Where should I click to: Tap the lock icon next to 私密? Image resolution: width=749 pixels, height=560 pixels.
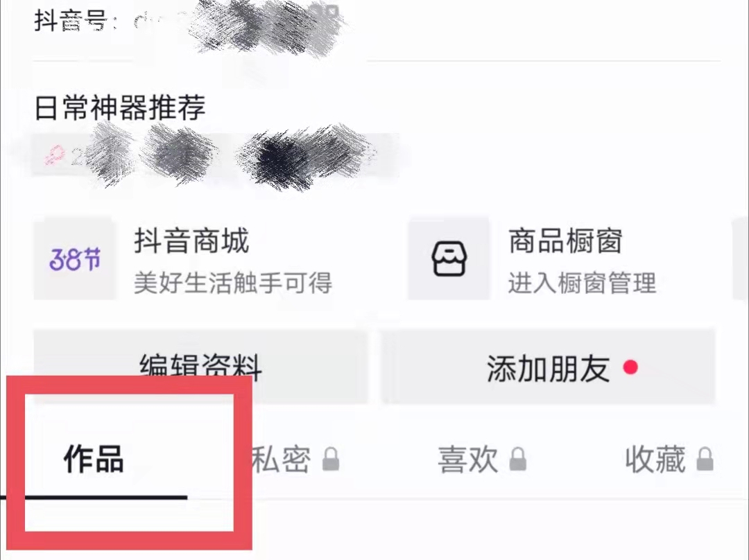(331, 460)
